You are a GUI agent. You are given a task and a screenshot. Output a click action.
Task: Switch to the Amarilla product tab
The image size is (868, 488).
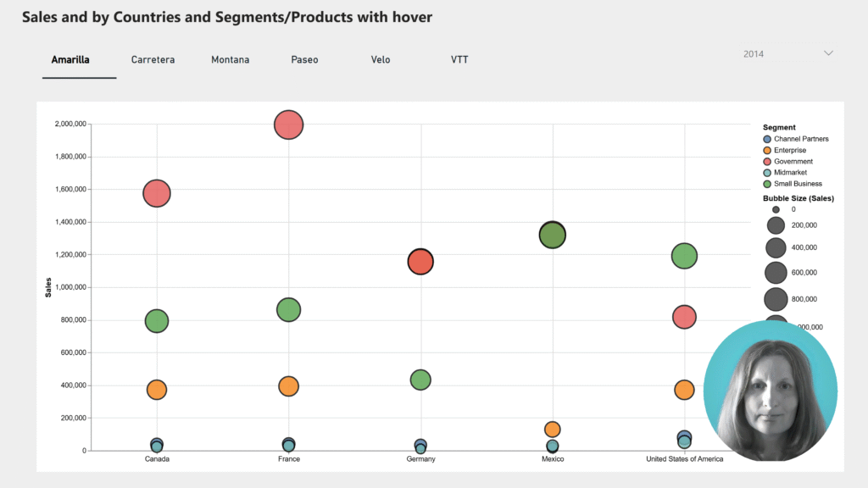pyautogui.click(x=70, y=60)
